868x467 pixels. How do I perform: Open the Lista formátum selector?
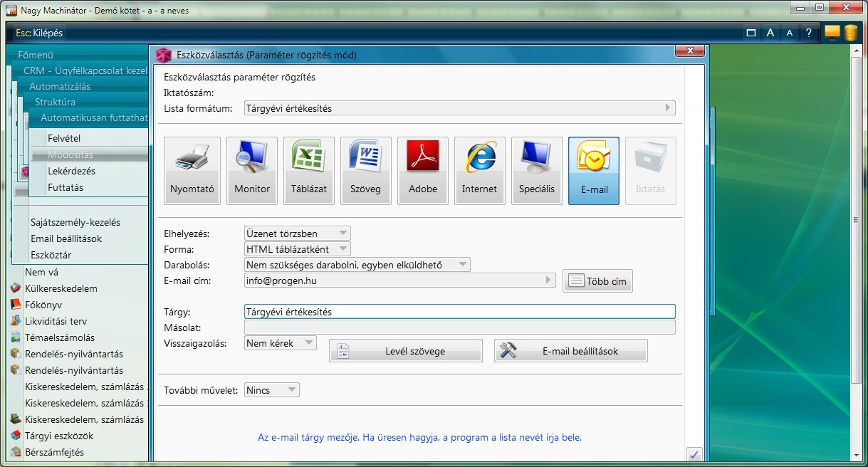point(459,108)
